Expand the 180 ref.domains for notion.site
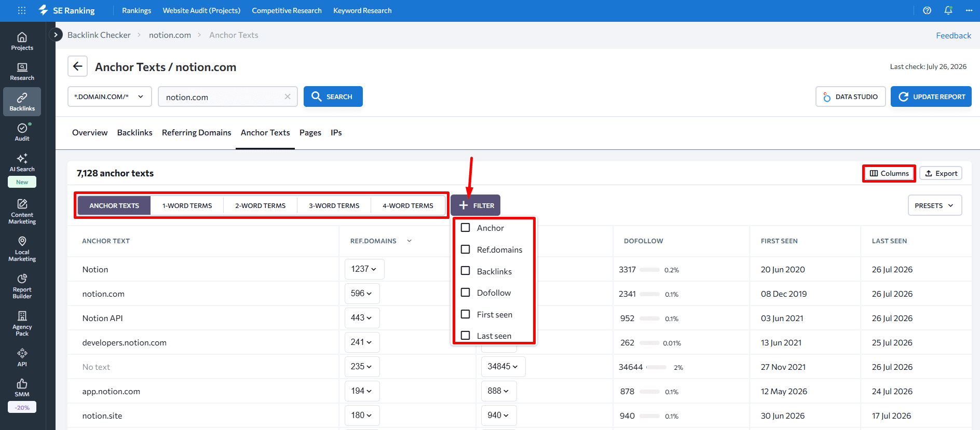Viewport: 980px width, 430px height. point(362,415)
